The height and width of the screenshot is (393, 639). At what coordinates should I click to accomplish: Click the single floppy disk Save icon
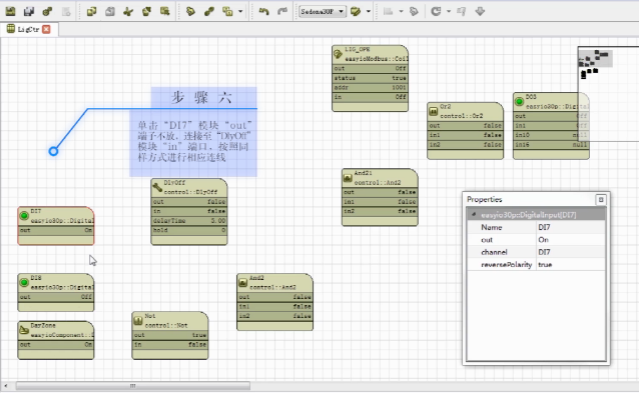(10, 11)
